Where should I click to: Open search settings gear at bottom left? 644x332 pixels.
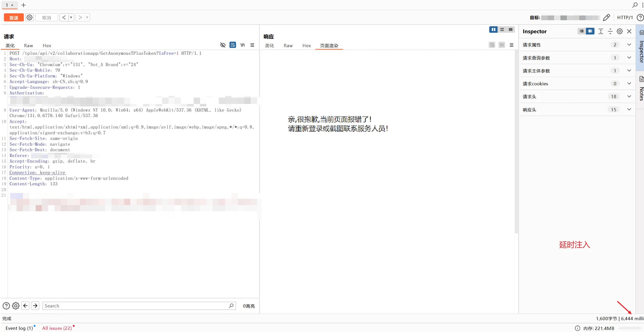pyautogui.click(x=16, y=306)
